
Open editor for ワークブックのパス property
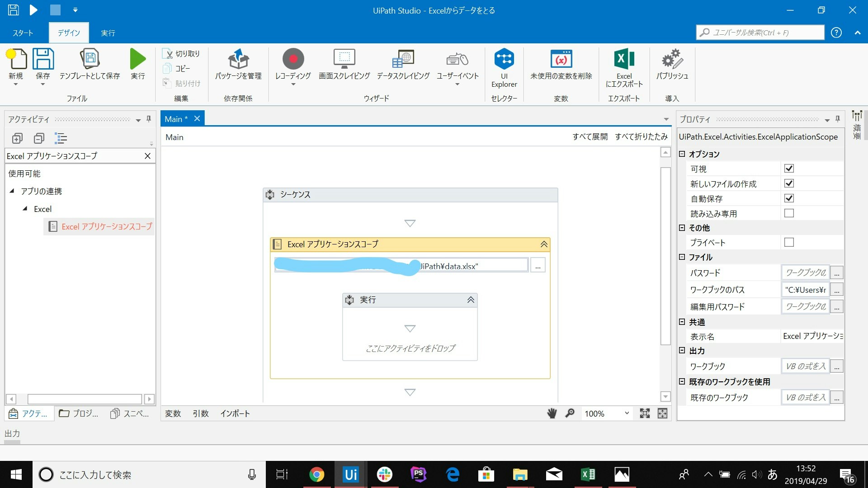[837, 290]
